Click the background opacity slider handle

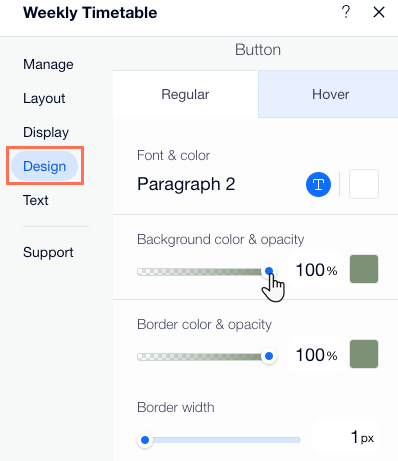[x=269, y=271]
